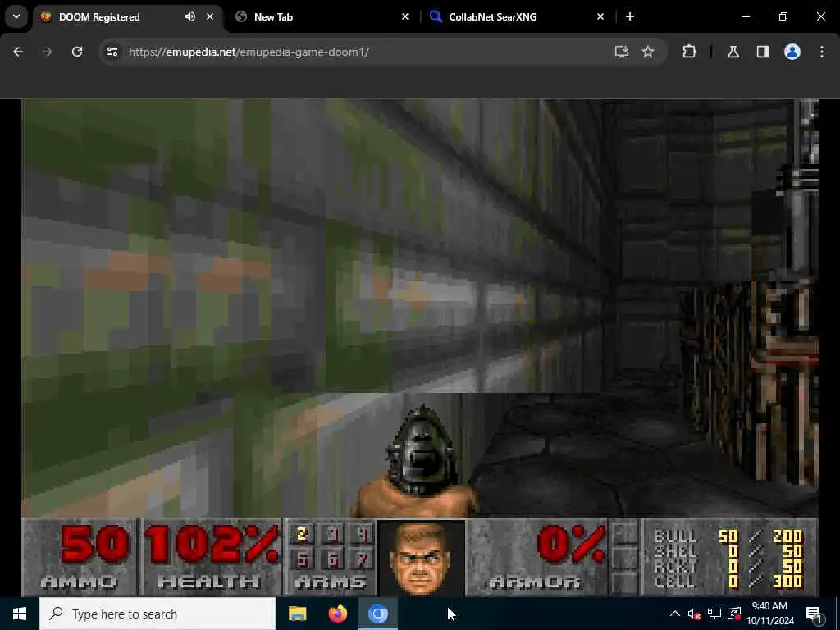
Task: Click the Doomguy face portrait
Action: [x=421, y=558]
